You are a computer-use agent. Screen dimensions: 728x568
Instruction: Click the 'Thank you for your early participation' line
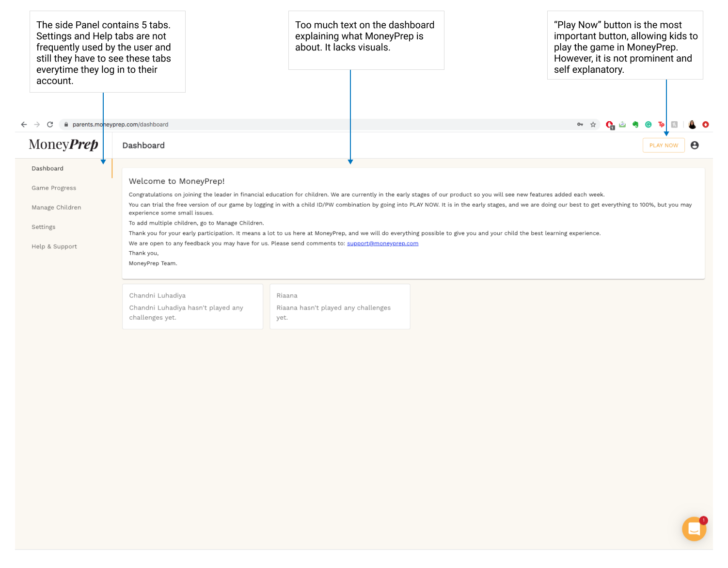(x=364, y=233)
